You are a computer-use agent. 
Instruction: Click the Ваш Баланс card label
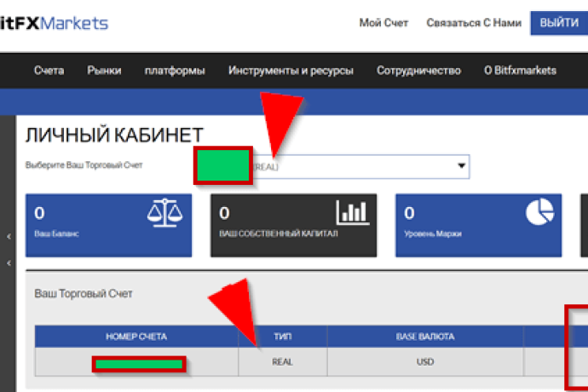(x=56, y=233)
